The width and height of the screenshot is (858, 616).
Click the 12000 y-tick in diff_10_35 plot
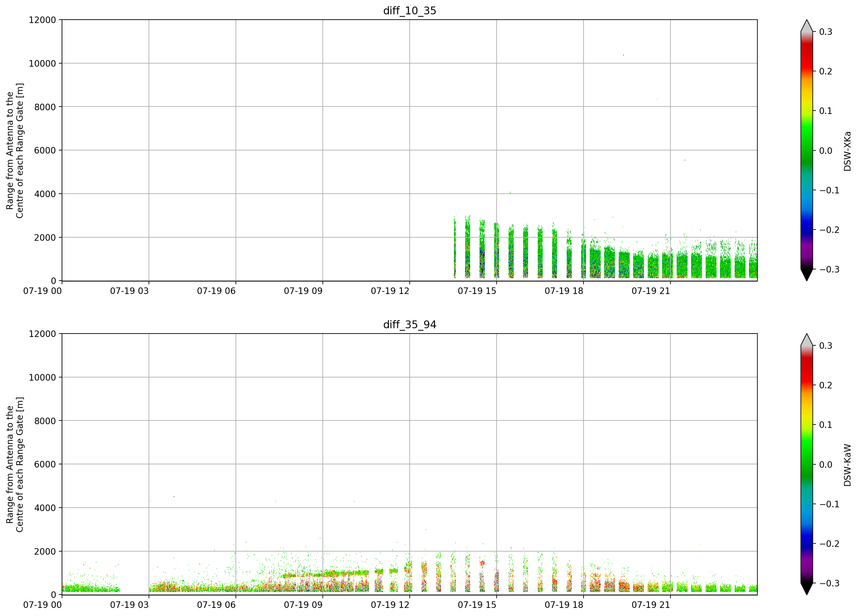click(42, 20)
